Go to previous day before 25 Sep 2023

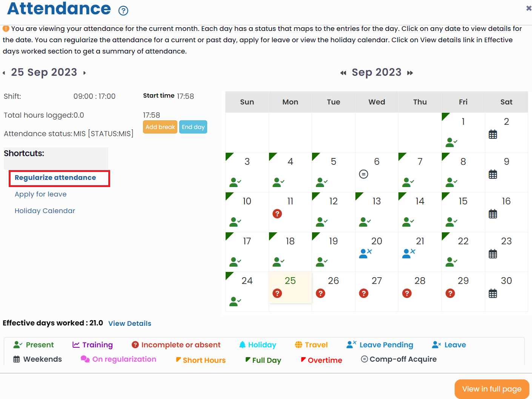click(4, 73)
